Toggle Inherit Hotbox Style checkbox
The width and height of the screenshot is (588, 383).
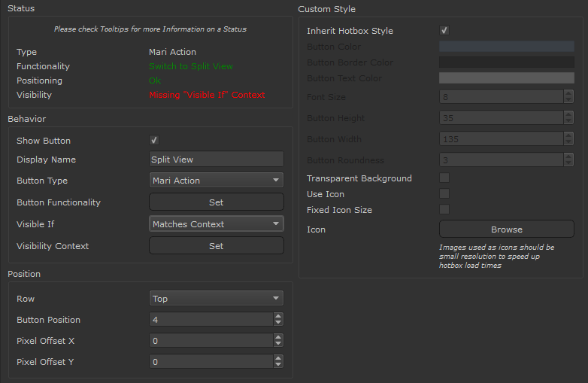click(x=444, y=31)
